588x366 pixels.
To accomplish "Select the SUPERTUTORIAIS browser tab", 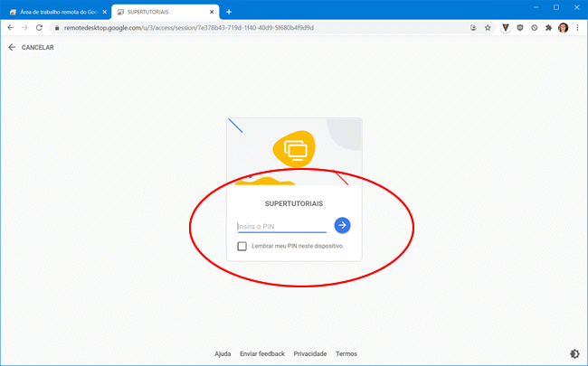I will click(x=163, y=12).
